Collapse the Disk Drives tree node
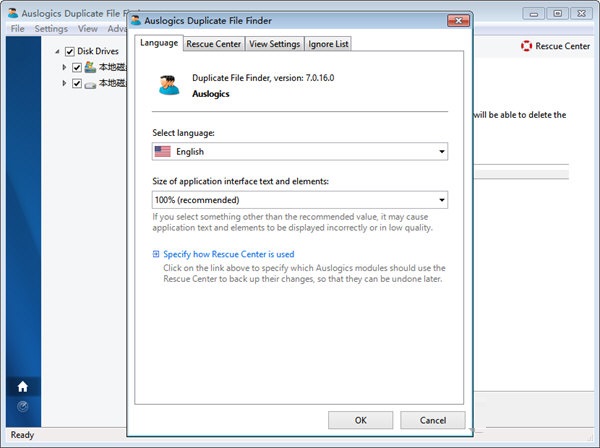Screen dimensions: 600x448 [57, 51]
